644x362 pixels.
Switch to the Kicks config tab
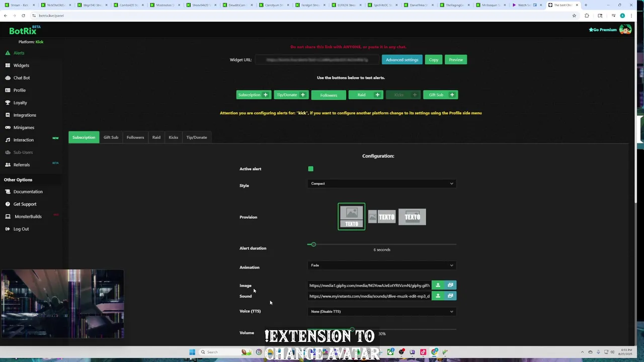pos(173,137)
